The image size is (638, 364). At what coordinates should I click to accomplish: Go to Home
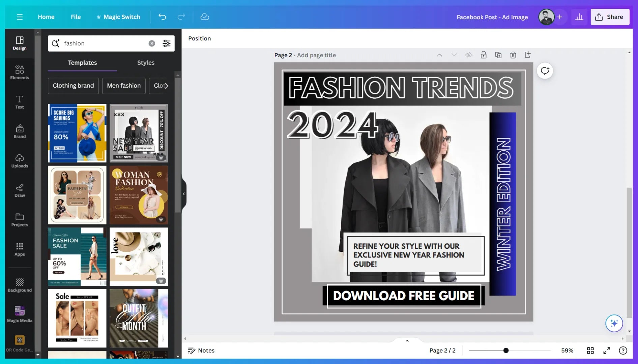pos(46,17)
